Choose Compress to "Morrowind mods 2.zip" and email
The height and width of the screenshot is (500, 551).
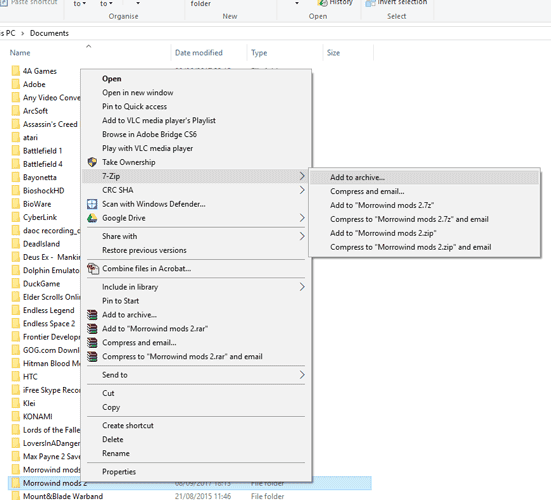point(410,247)
